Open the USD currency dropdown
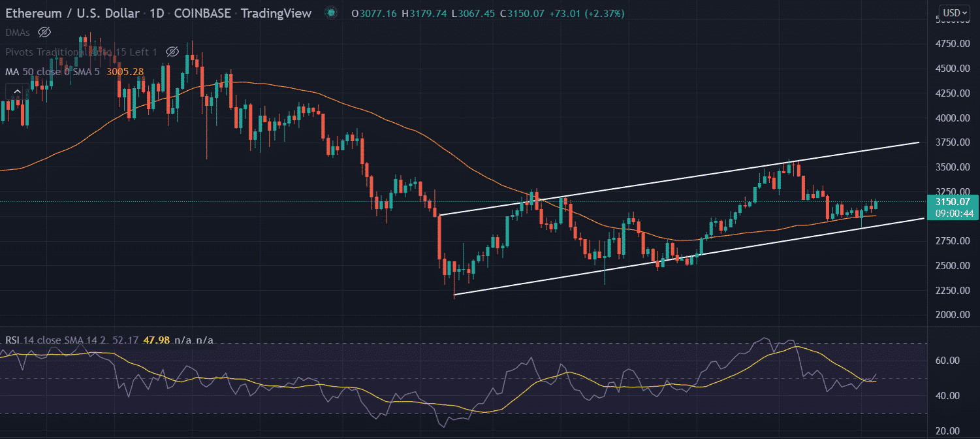980x439 pixels. [x=954, y=12]
